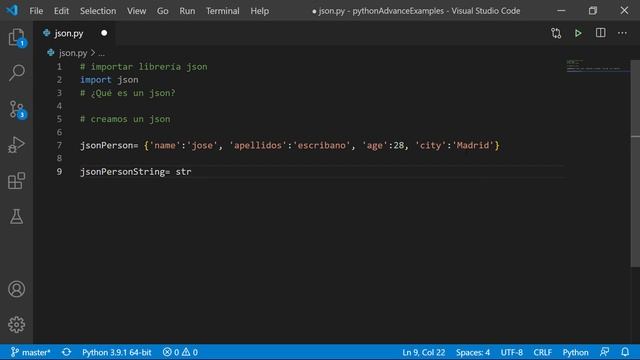Viewport: 640px width, 360px height.
Task: Click the 'Madrid' string on line 7
Action: pos(473,145)
